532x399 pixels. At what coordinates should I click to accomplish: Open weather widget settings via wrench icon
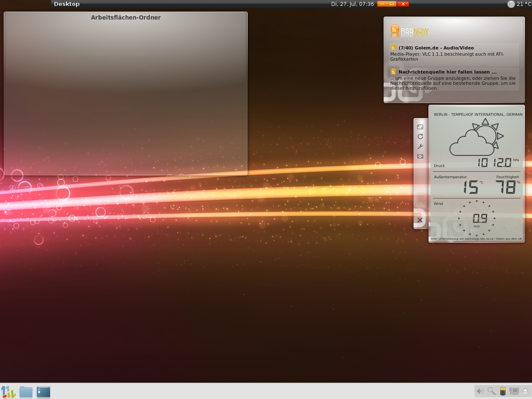420,147
